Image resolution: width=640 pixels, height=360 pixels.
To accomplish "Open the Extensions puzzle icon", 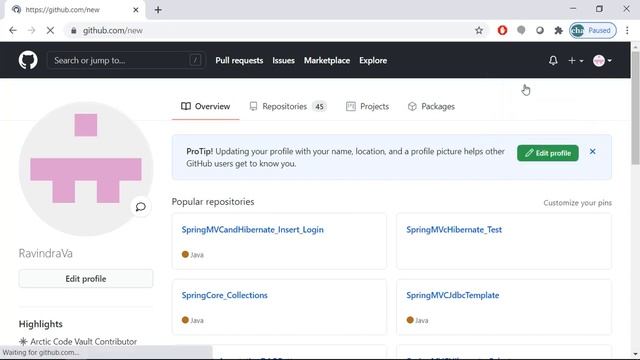I will [x=558, y=30].
